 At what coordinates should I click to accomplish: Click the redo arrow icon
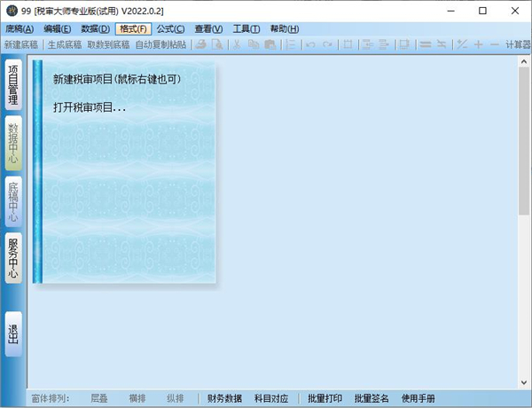[327, 44]
